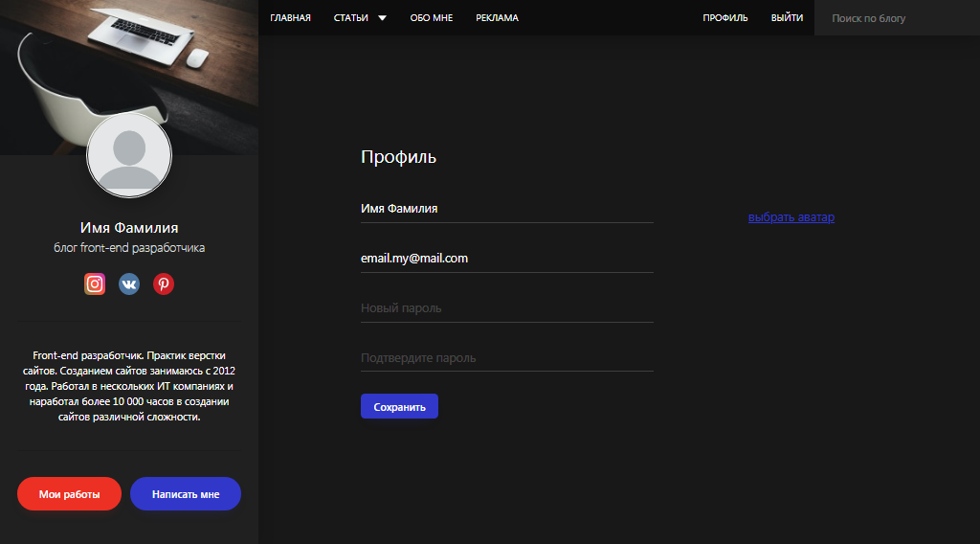Screen dimensions: 980x544
Task: Open the VK social link icon
Action: [x=129, y=283]
